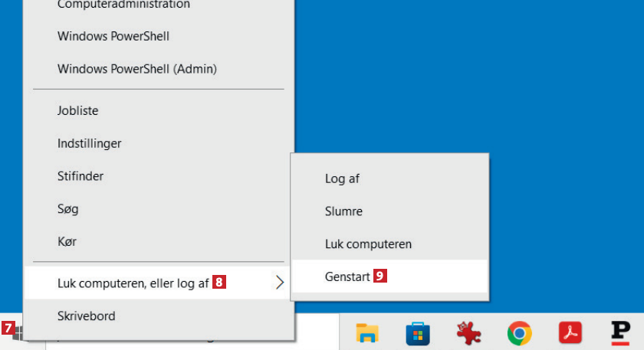Click 'Luk computeren' in the submenu
Image resolution: width=644 pixels, height=350 pixels.
[368, 244]
